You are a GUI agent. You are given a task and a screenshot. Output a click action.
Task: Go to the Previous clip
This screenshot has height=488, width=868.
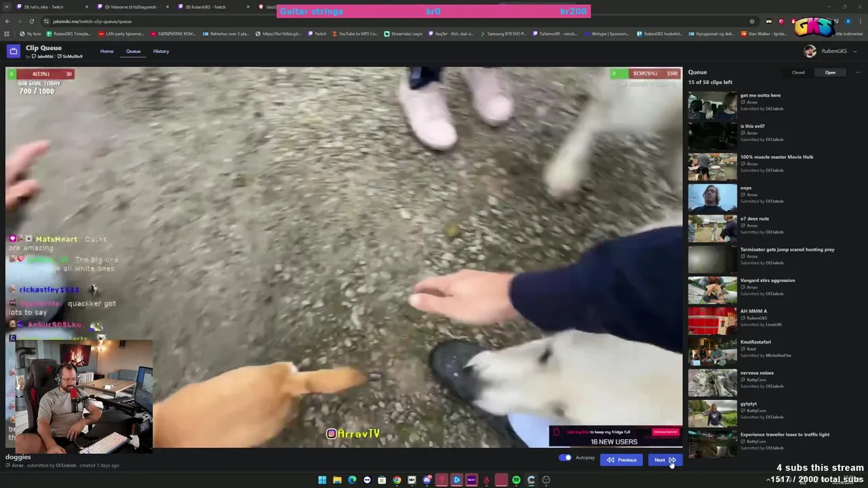621,460
